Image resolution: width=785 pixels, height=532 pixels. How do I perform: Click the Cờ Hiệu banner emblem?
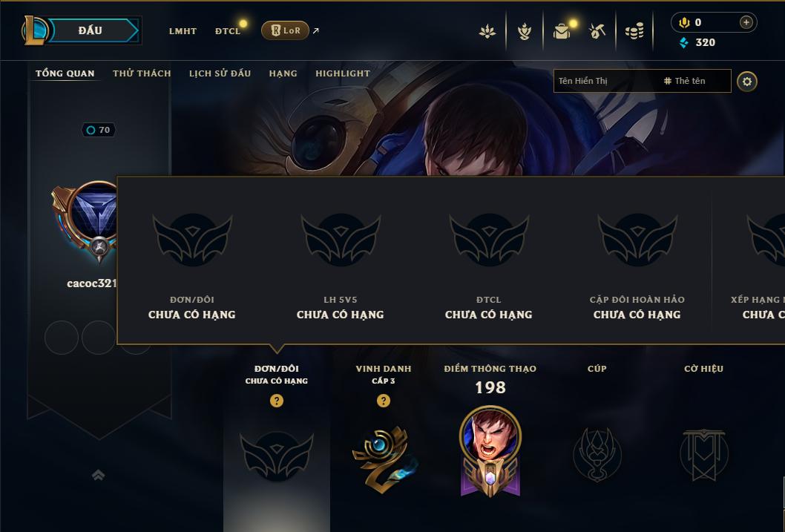tap(704, 455)
